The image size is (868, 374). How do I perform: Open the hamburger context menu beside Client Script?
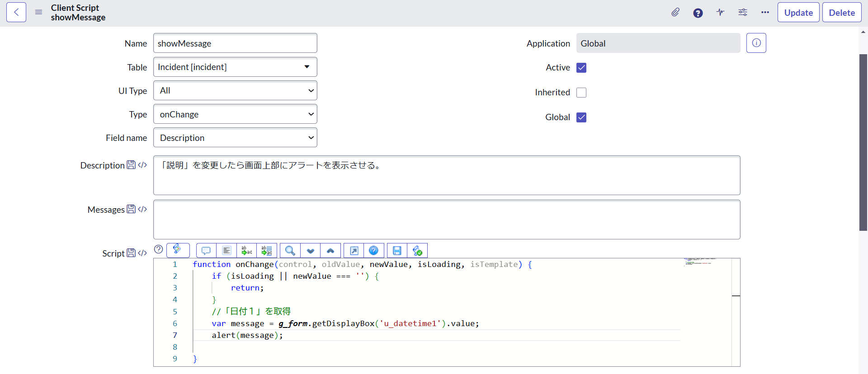click(38, 12)
